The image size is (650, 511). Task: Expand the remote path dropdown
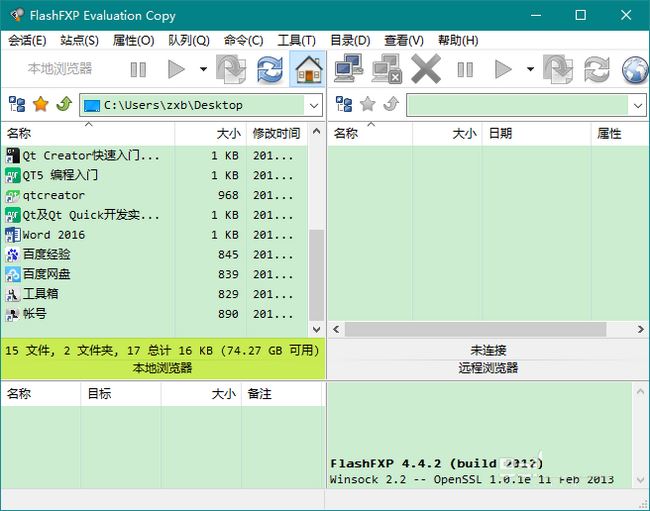tap(638, 105)
